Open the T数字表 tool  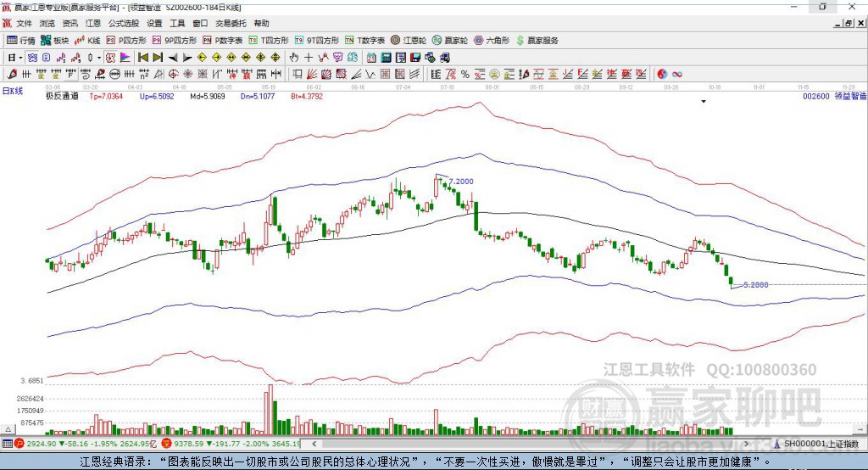point(364,41)
